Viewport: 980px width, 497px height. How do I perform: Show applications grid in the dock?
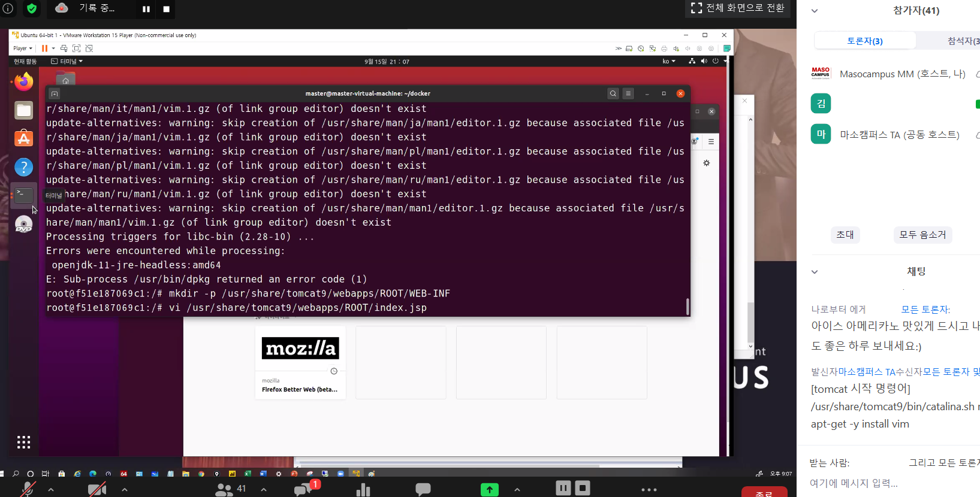[x=23, y=442]
